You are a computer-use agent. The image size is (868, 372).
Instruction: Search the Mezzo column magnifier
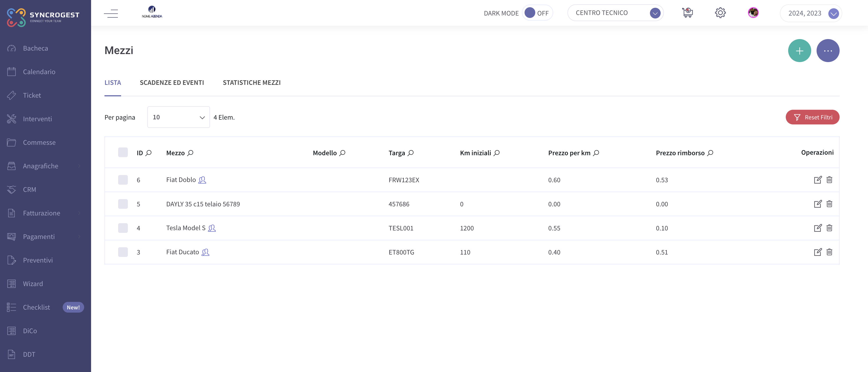click(190, 153)
